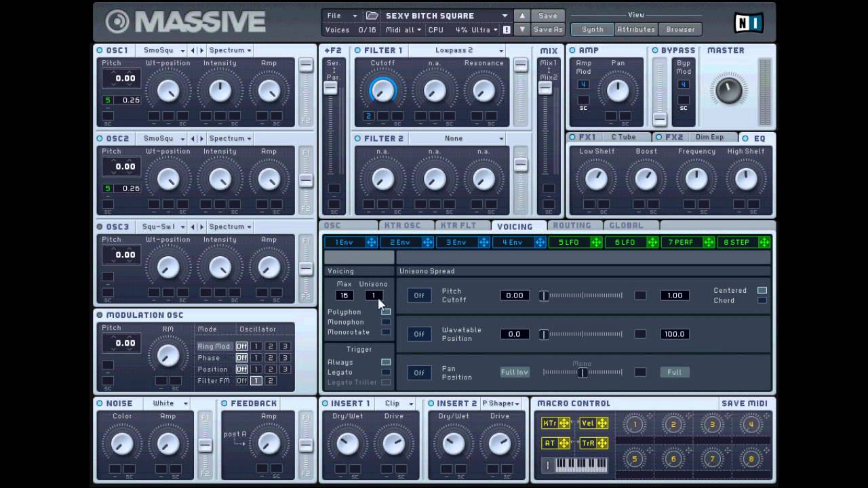The height and width of the screenshot is (488, 868).
Task: Load the next preset with the down arrow
Action: (521, 30)
